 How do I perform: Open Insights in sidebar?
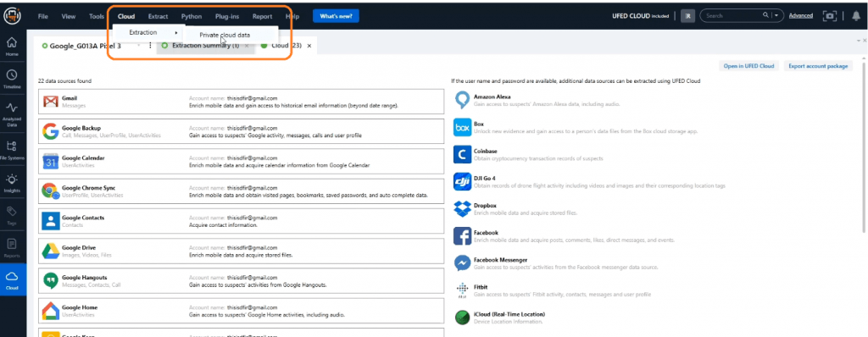12,183
